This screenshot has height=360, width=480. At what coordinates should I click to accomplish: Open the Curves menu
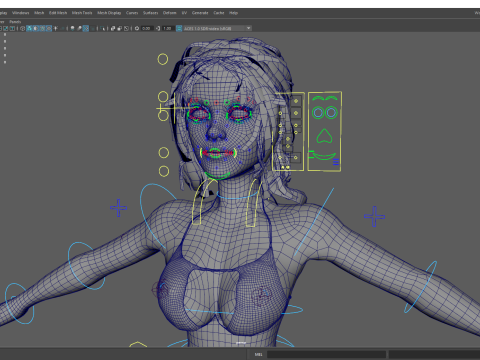point(132,13)
